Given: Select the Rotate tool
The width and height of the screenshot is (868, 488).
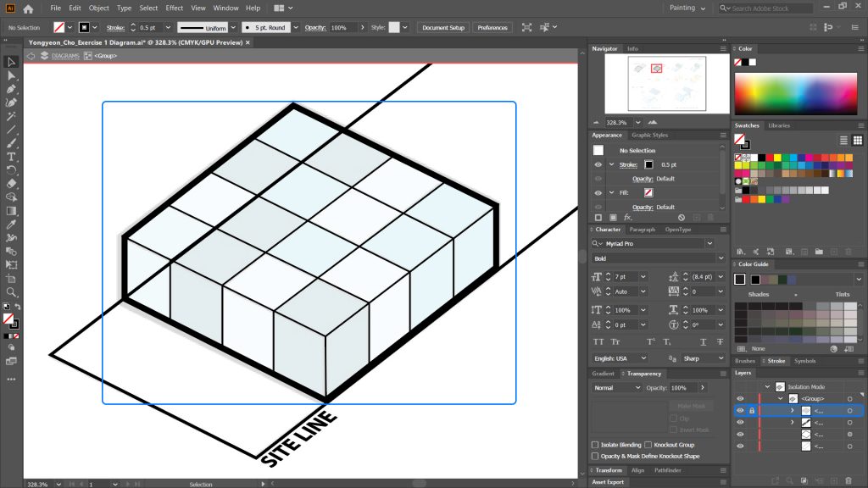Looking at the screenshot, I should pos(11,169).
